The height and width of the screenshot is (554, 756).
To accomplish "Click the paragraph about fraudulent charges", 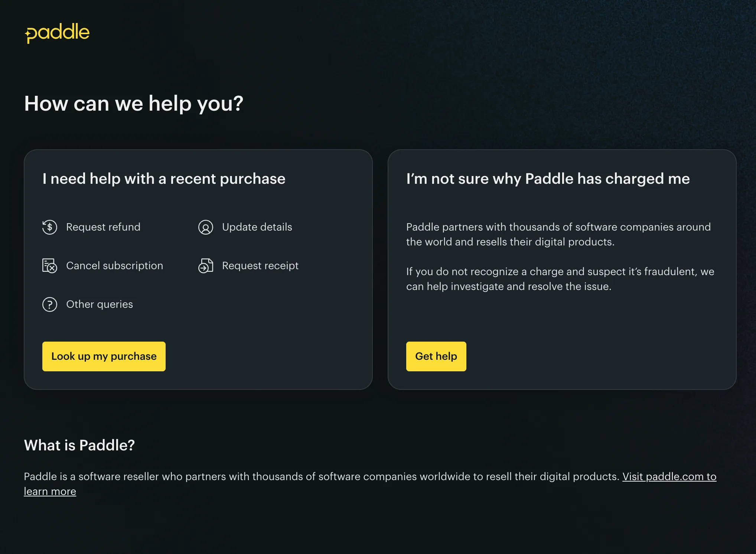I will click(x=560, y=279).
